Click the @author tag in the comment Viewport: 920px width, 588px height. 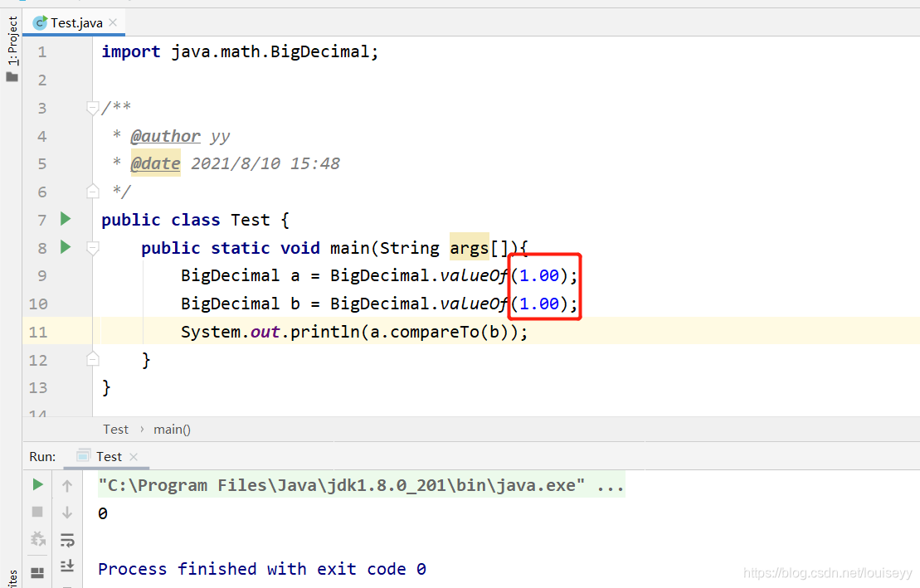pos(165,136)
